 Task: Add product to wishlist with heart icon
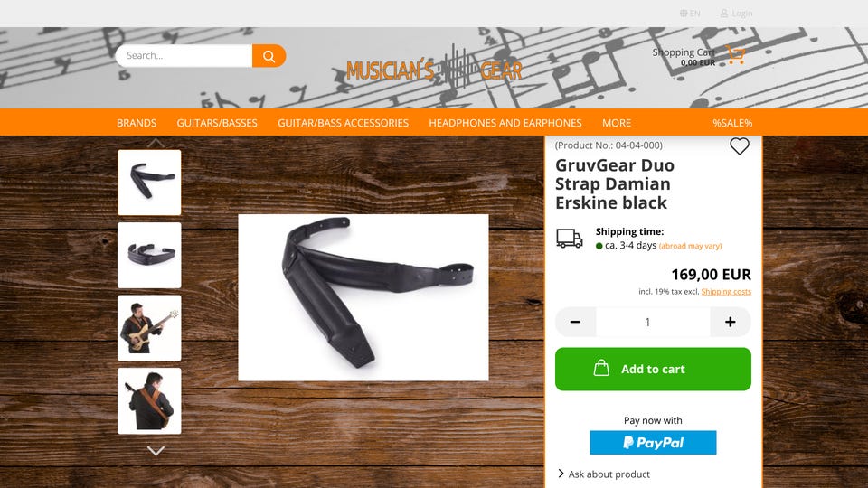tap(739, 146)
